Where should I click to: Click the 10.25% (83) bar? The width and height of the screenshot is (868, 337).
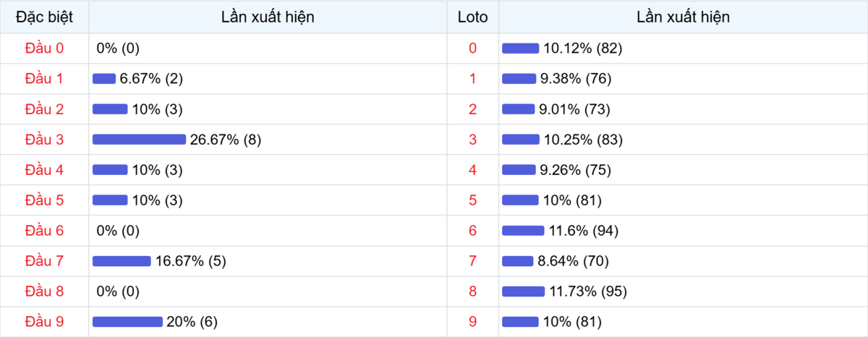[x=521, y=140]
